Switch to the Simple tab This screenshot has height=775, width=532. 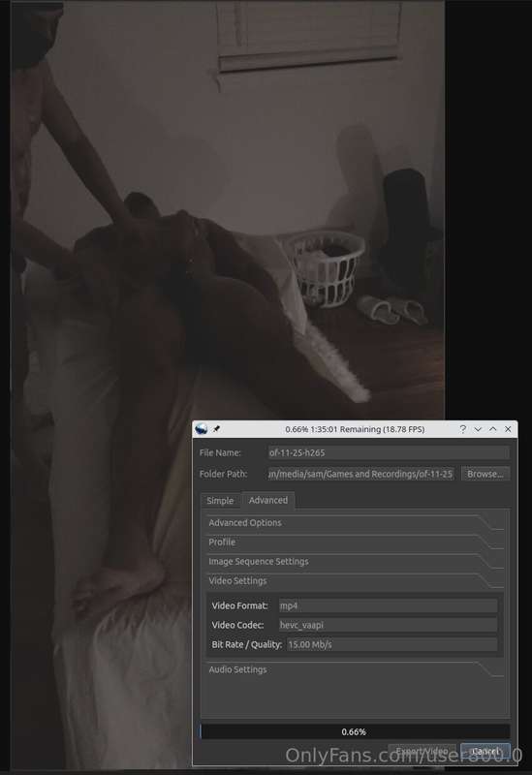(220, 501)
